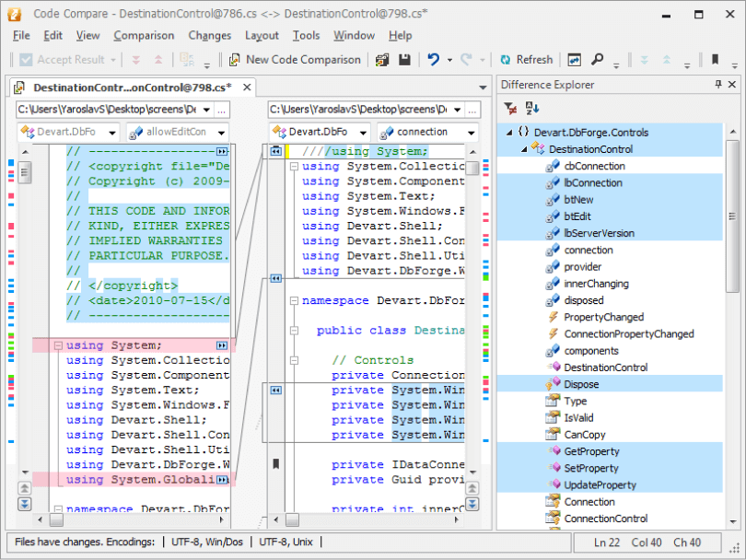Open left pane Devart.DbFo class dropdown
Viewport: 746px width, 560px height.
(111, 133)
